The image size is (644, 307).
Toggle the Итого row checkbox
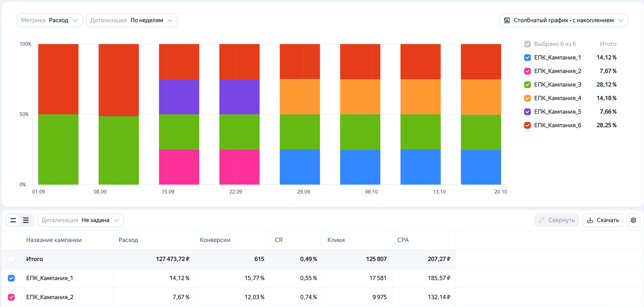11,259
